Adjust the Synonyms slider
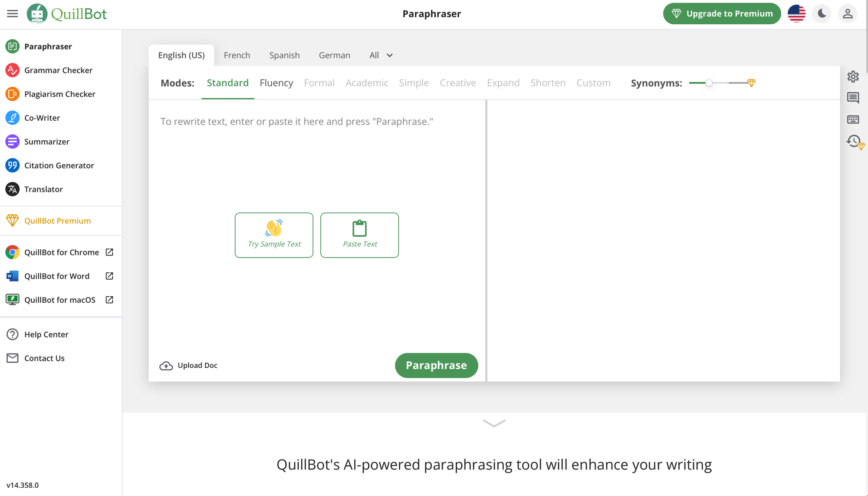The height and width of the screenshot is (496, 868). (709, 83)
